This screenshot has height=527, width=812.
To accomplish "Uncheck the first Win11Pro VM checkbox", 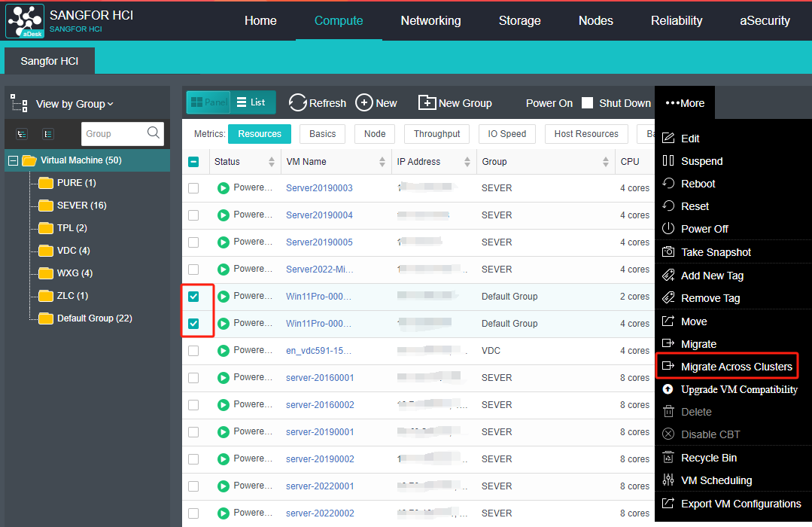I will point(193,297).
